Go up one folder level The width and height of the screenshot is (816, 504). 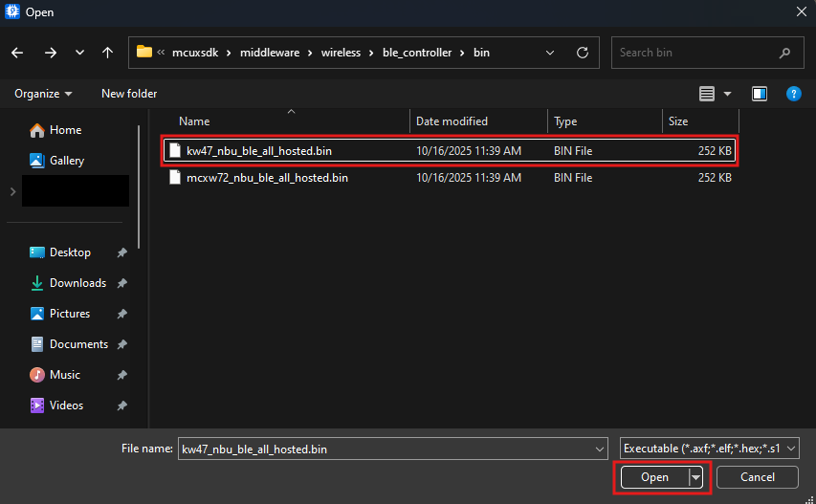[x=108, y=53]
